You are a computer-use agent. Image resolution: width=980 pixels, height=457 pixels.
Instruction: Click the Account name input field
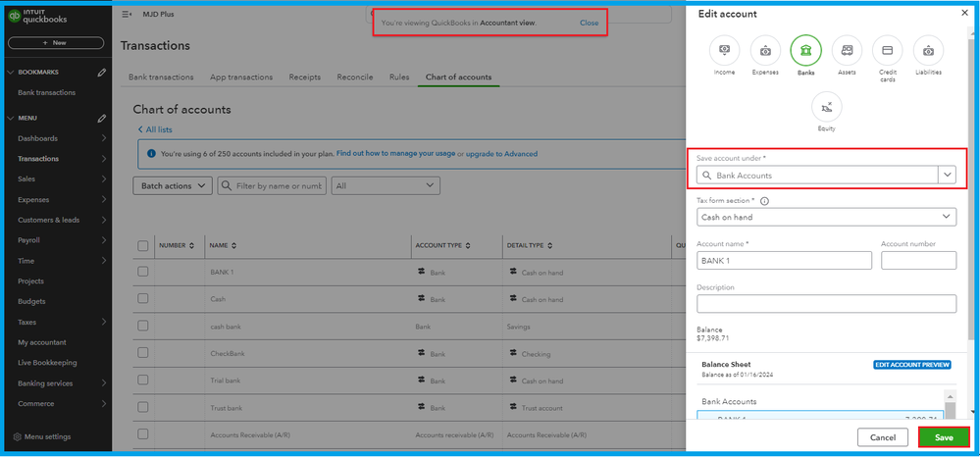[x=784, y=260]
